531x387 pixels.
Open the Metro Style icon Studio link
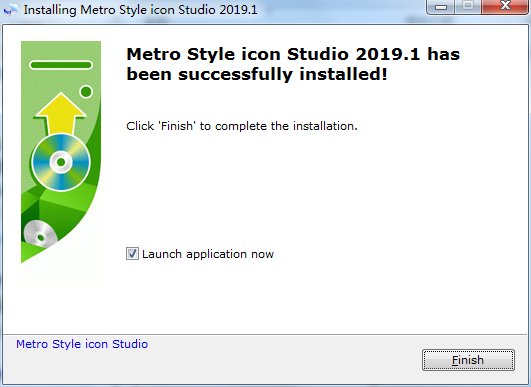coord(82,344)
